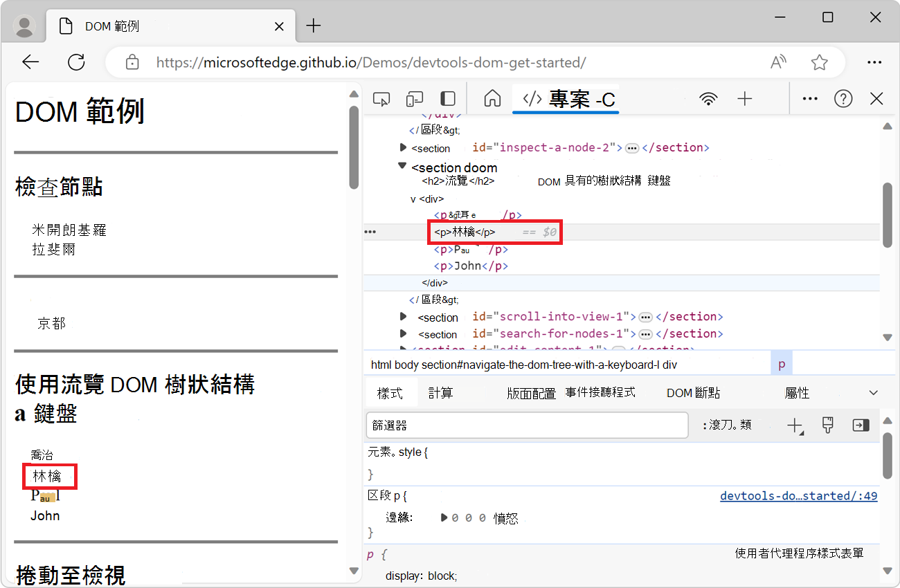Collapse the div node arrow
This screenshot has height=588, width=900.
tap(413, 199)
